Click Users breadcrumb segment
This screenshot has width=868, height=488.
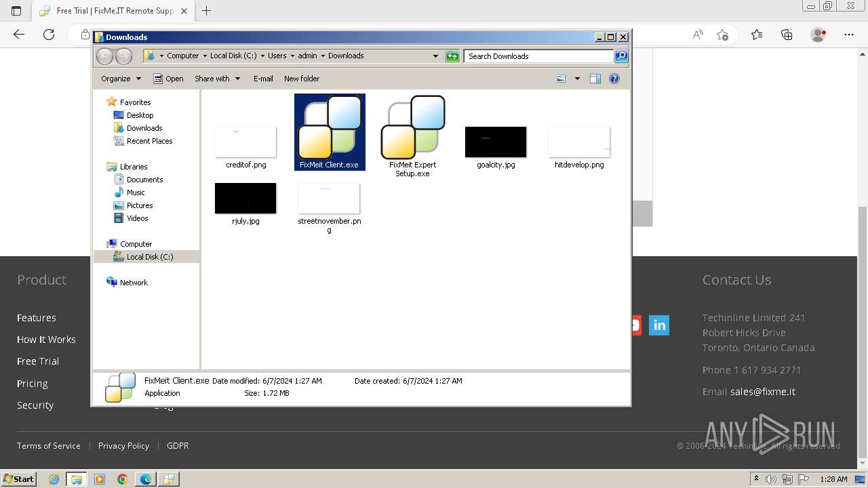pos(277,56)
